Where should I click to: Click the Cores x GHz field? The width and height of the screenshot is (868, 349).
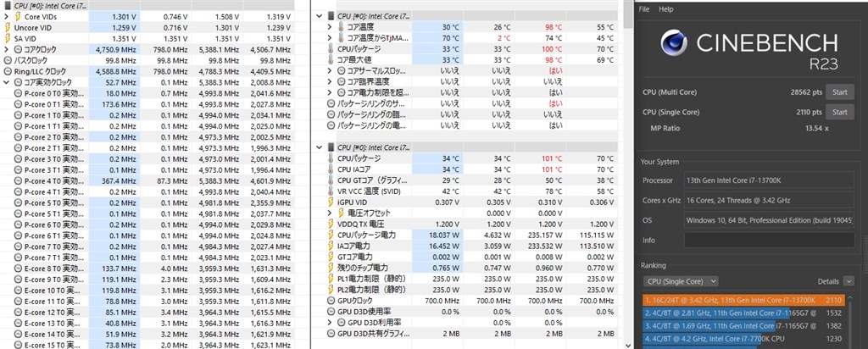click(769, 200)
